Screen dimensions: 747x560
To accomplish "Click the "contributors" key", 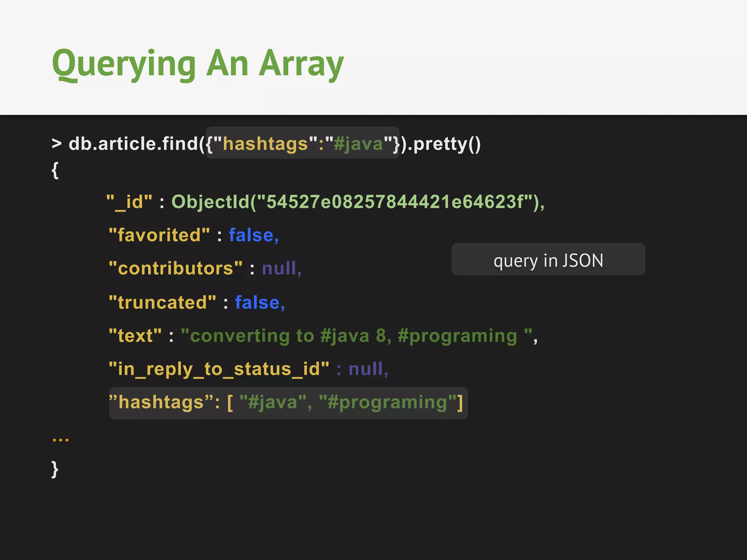I will (175, 269).
